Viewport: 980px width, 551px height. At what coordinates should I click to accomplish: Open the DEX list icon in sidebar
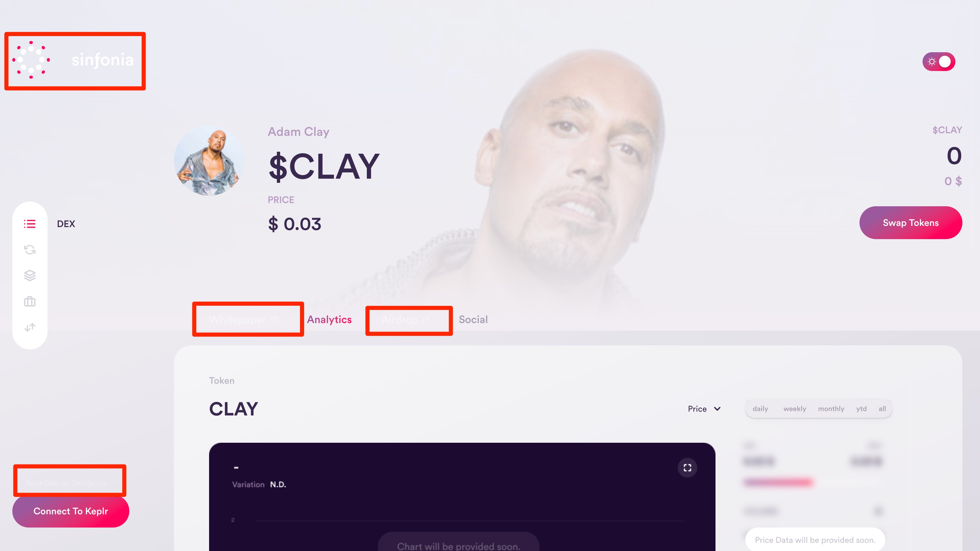coord(30,224)
